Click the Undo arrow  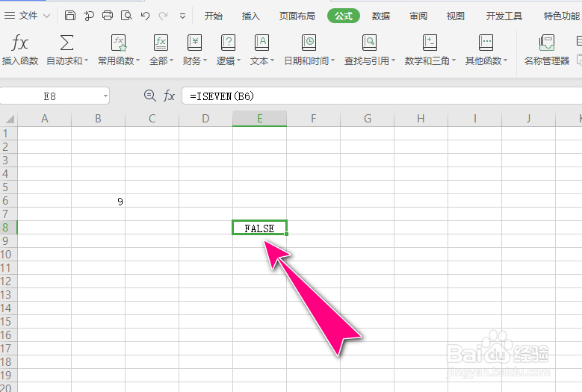point(145,16)
